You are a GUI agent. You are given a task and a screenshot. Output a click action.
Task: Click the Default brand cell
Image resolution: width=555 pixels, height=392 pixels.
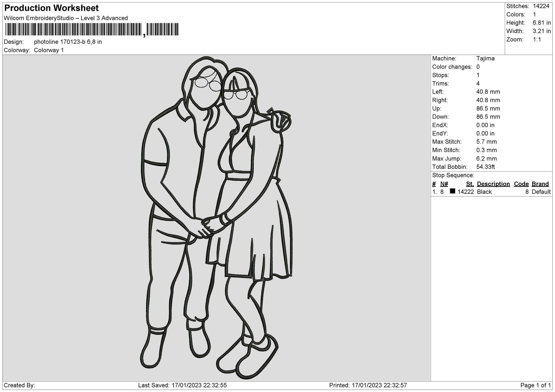point(541,192)
